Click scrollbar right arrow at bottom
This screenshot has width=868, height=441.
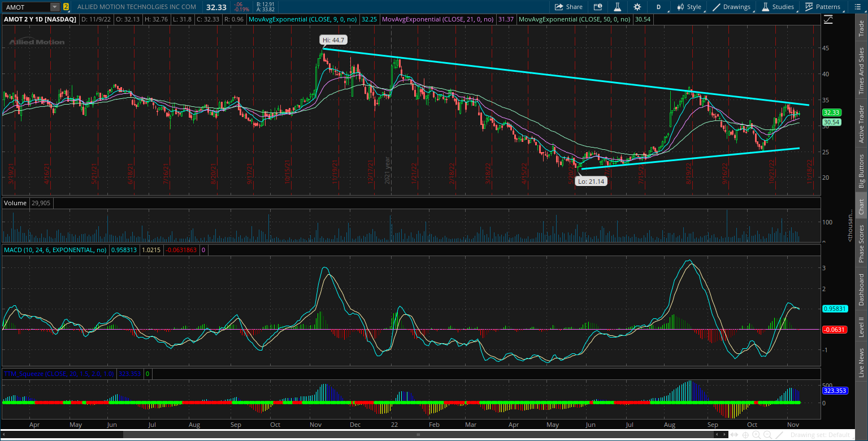[x=725, y=435]
